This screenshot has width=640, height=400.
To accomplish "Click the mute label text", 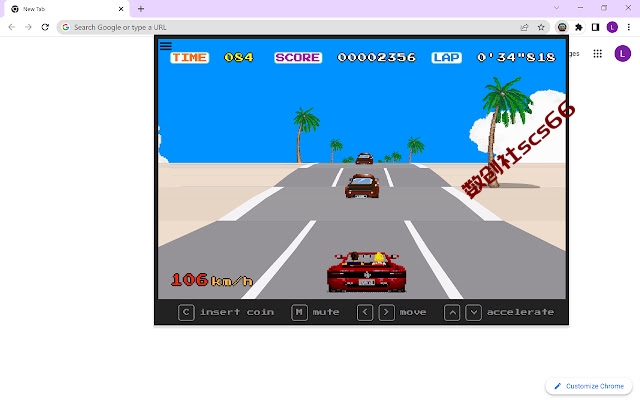I will tap(326, 312).
